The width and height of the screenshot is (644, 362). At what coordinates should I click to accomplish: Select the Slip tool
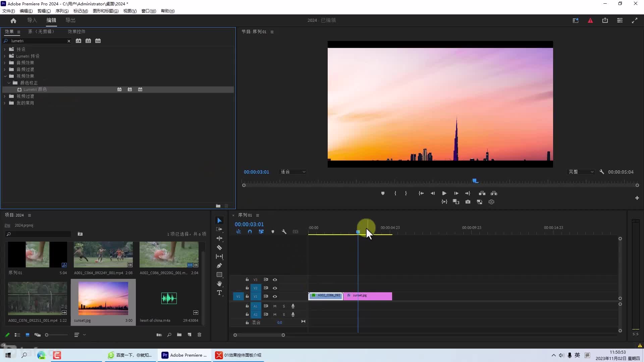click(x=219, y=256)
